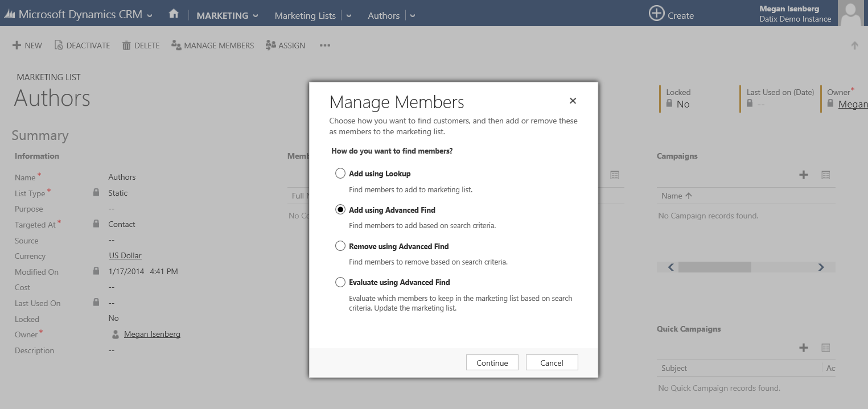Click the Purpose field empty value
The height and width of the screenshot is (409, 868).
click(x=112, y=209)
